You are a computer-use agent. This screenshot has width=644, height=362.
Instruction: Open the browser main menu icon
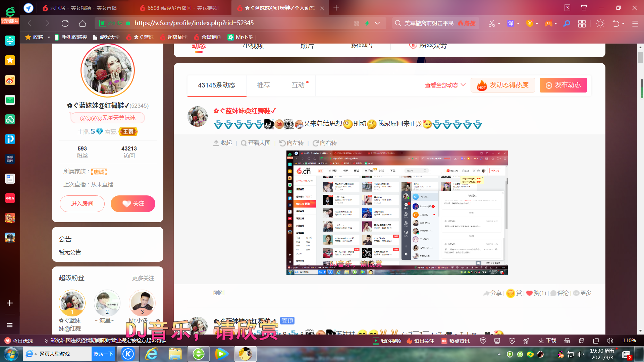[x=635, y=23]
